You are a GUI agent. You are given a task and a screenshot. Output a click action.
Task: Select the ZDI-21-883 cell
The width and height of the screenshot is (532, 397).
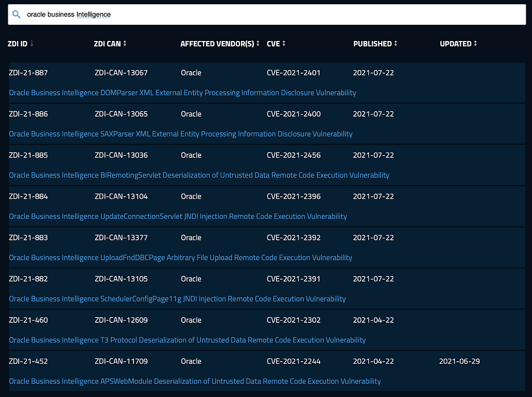pos(28,238)
